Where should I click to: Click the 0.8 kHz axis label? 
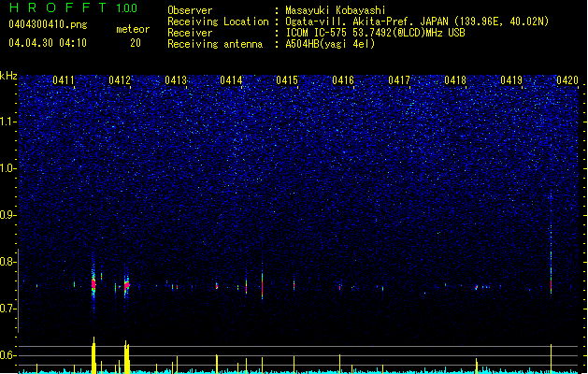(8, 262)
